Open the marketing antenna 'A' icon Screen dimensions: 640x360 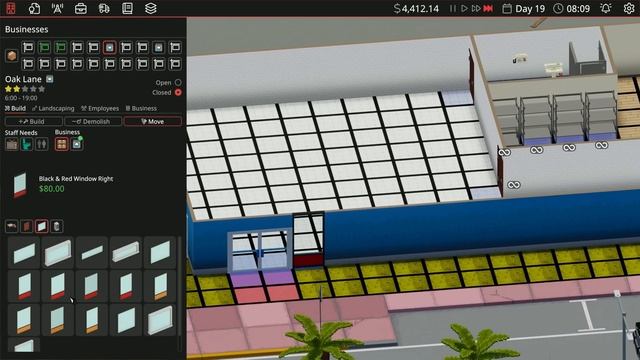point(57,8)
